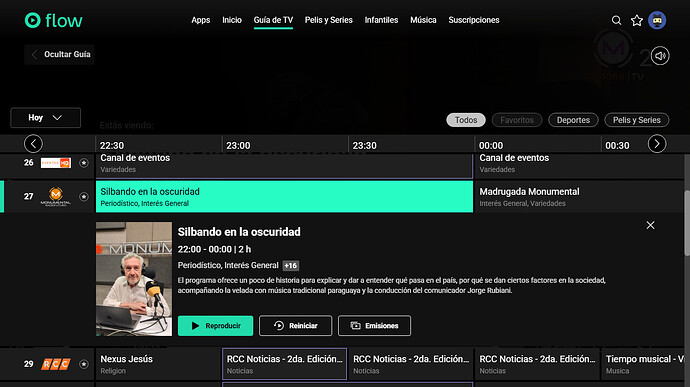Viewport: 690px width, 387px height.
Task: Open the Hoy day dropdown
Action: click(46, 118)
